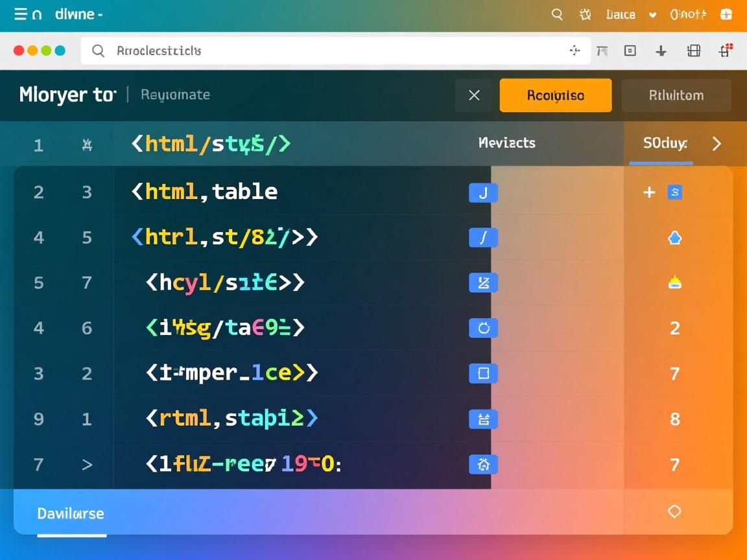Click the toolbar icon with the red badge

726,50
